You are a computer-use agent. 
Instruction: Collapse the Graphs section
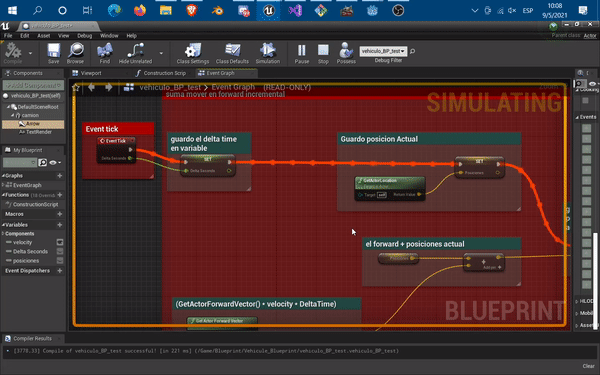coord(3,176)
